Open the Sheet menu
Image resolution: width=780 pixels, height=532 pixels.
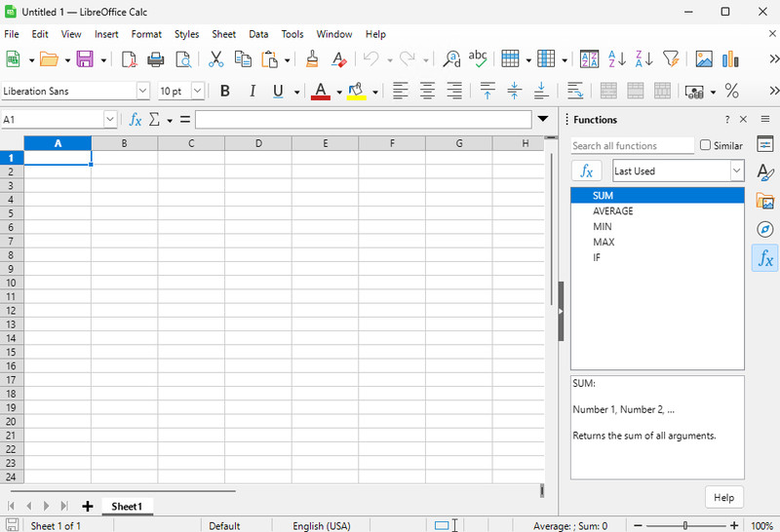[x=224, y=34]
